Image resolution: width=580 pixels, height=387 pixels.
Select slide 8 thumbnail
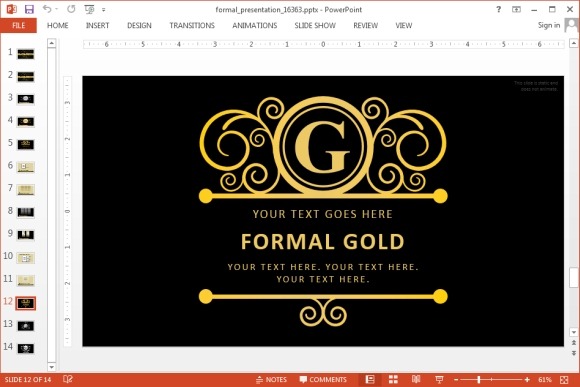pos(26,212)
